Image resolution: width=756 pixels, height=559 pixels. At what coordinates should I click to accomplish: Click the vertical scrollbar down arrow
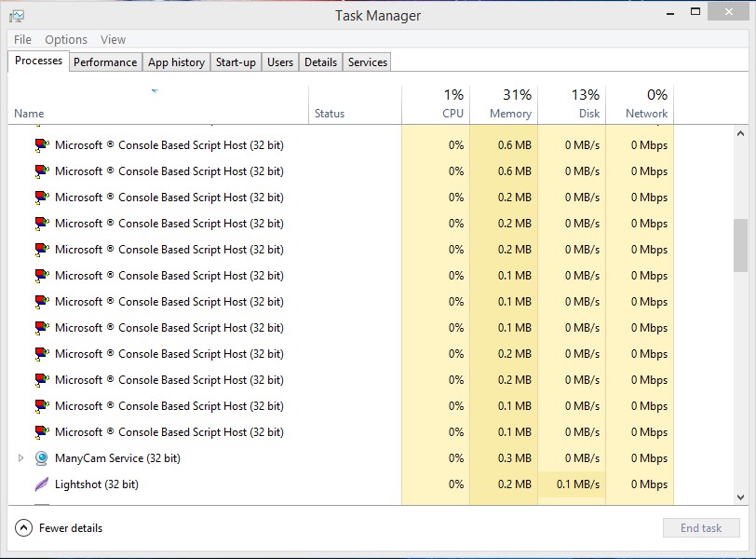740,498
